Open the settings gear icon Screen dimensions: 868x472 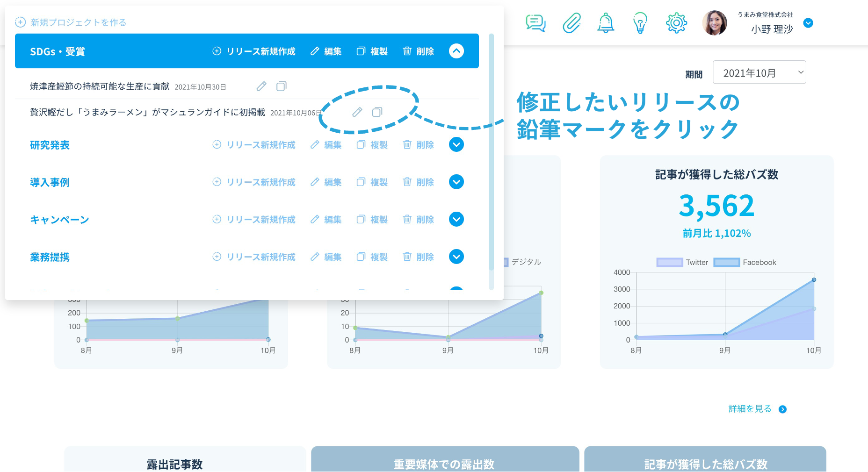[676, 23]
